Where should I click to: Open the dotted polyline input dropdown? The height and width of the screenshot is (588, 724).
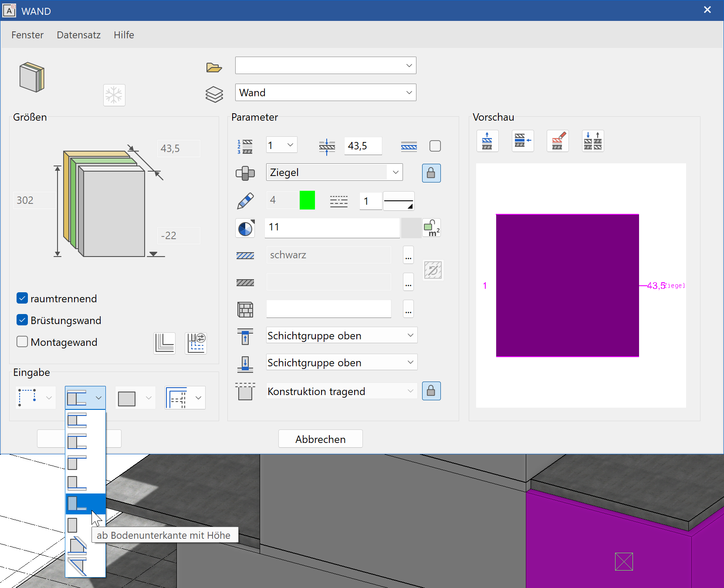[x=36, y=398]
